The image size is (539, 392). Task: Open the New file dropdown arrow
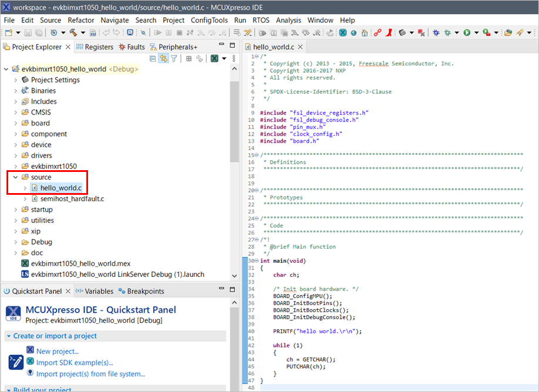[18, 33]
